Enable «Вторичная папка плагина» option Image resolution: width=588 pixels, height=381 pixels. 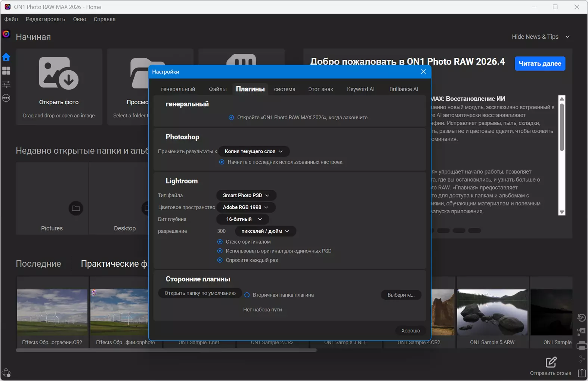pyautogui.click(x=247, y=295)
